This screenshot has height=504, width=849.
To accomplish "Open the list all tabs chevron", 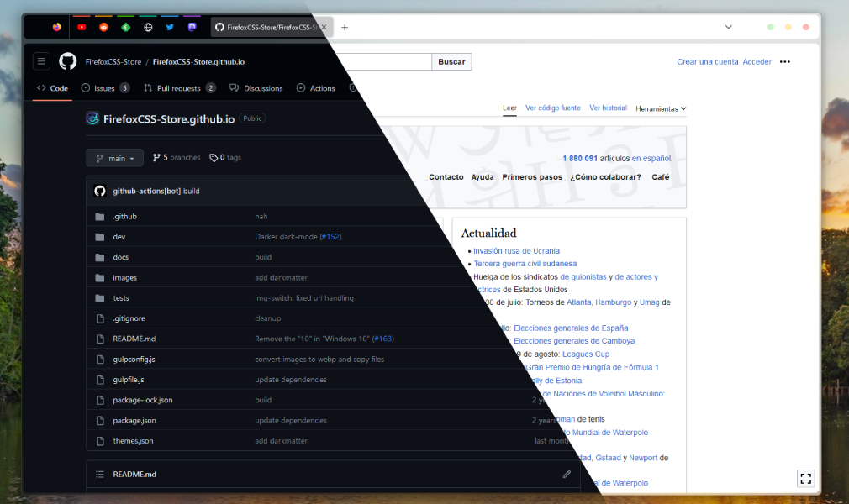I will tap(729, 27).
